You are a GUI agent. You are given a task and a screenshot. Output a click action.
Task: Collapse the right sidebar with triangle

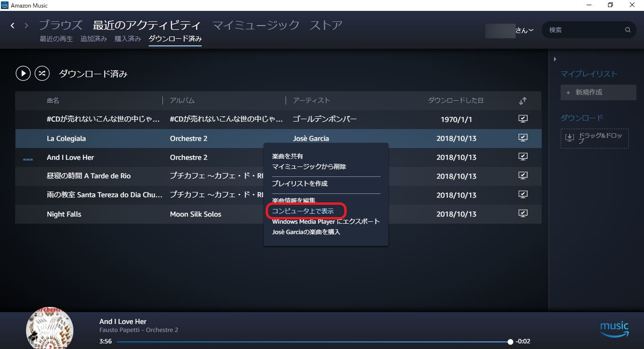[555, 59]
